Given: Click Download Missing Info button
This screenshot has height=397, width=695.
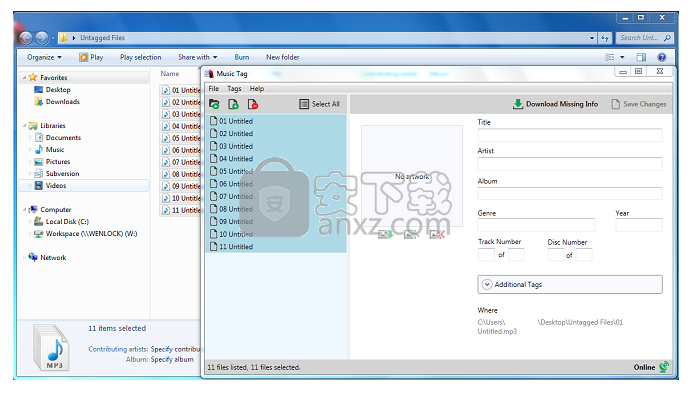Looking at the screenshot, I should tap(555, 104).
